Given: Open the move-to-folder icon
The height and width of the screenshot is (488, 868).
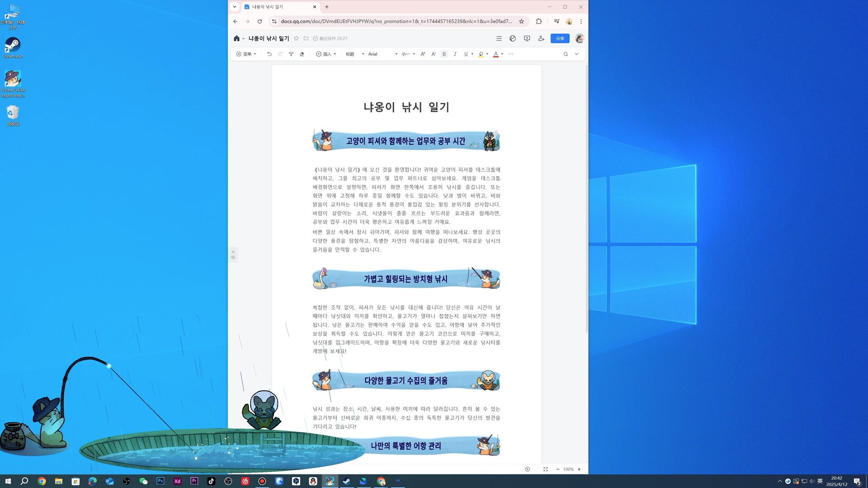Looking at the screenshot, I should click(x=306, y=38).
